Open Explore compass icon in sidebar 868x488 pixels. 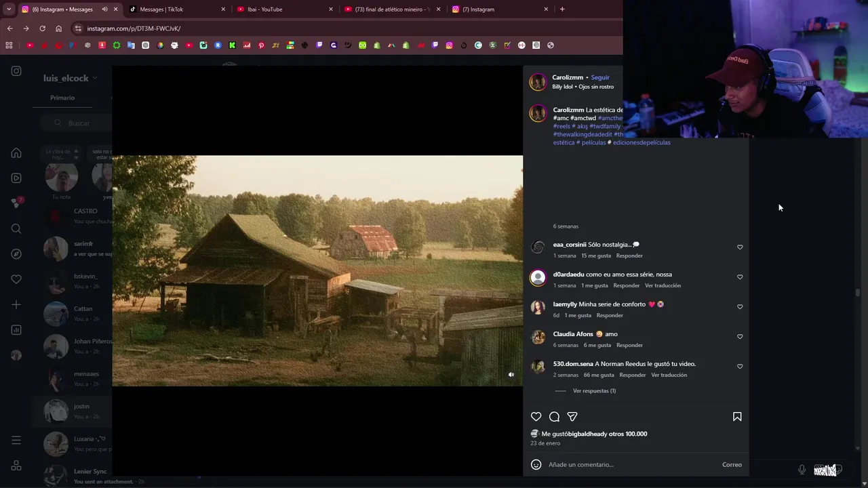[x=16, y=253]
